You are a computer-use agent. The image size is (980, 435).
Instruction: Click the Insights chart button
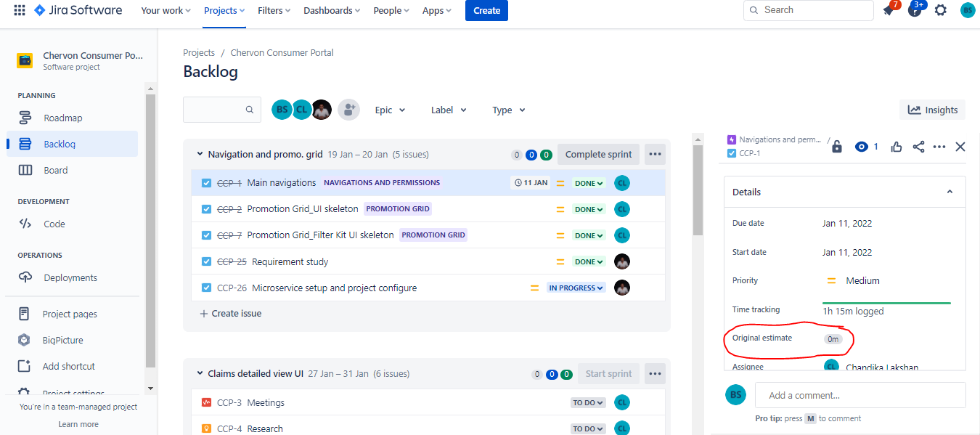click(x=932, y=110)
